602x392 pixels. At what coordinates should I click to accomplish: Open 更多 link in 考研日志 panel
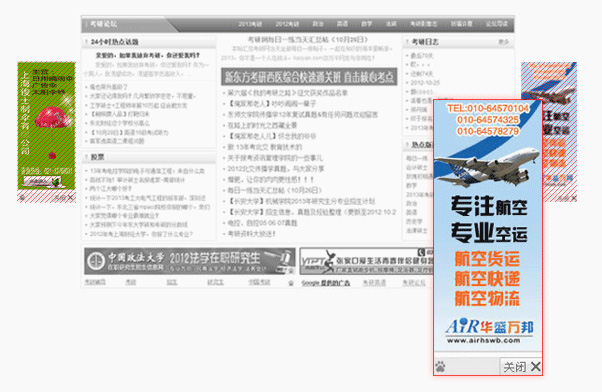pyautogui.click(x=503, y=41)
